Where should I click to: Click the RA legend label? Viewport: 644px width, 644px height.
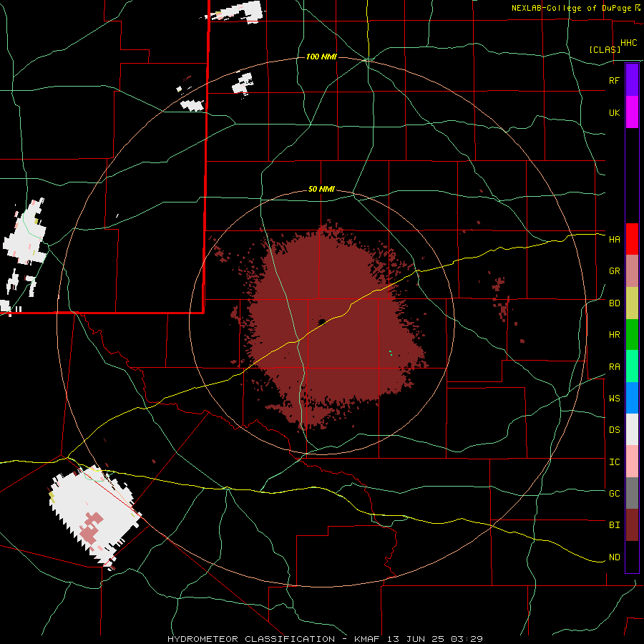[x=614, y=367]
